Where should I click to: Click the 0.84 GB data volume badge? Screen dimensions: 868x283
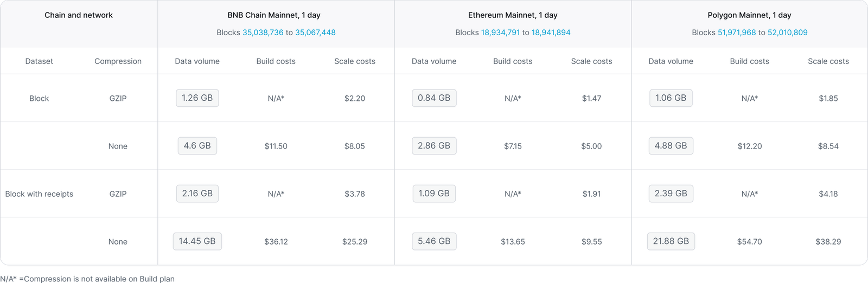click(x=434, y=98)
